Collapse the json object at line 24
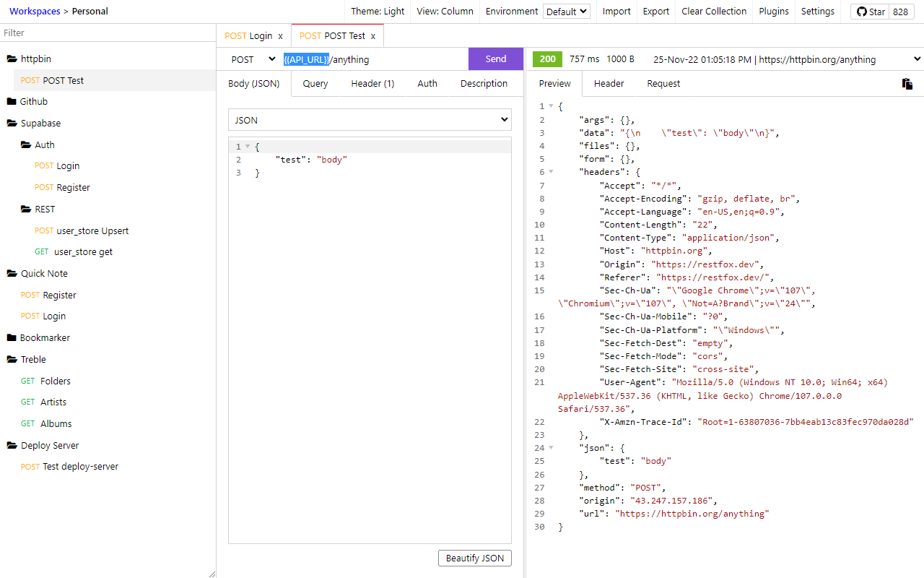 coord(551,448)
